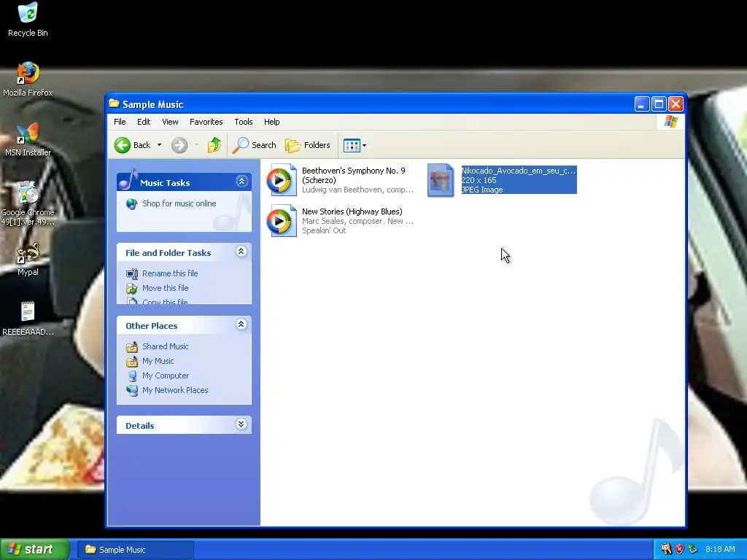The height and width of the screenshot is (560, 747).
Task: Expand the Details panel
Action: click(241, 424)
